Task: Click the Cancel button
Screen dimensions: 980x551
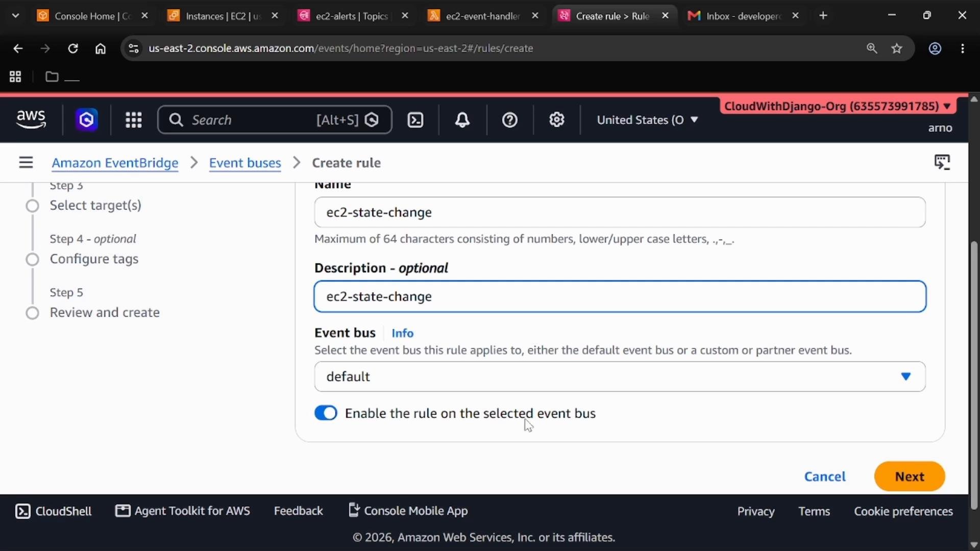Action: click(x=825, y=477)
